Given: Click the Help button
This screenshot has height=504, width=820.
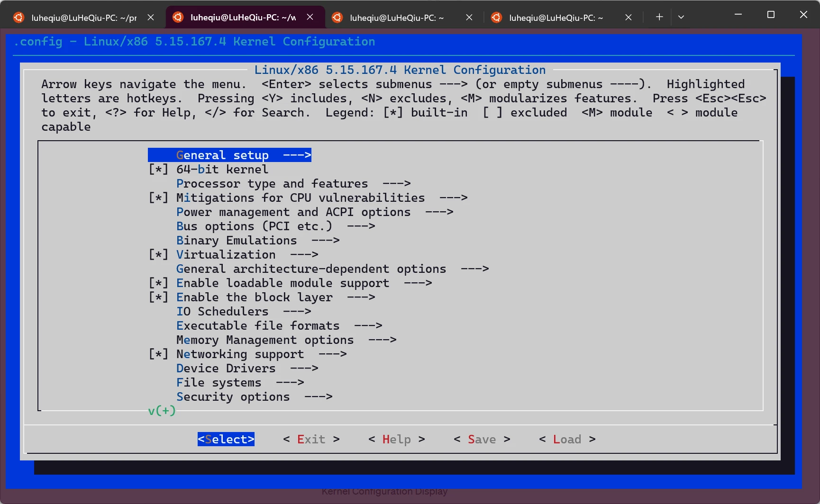Looking at the screenshot, I should click(396, 440).
